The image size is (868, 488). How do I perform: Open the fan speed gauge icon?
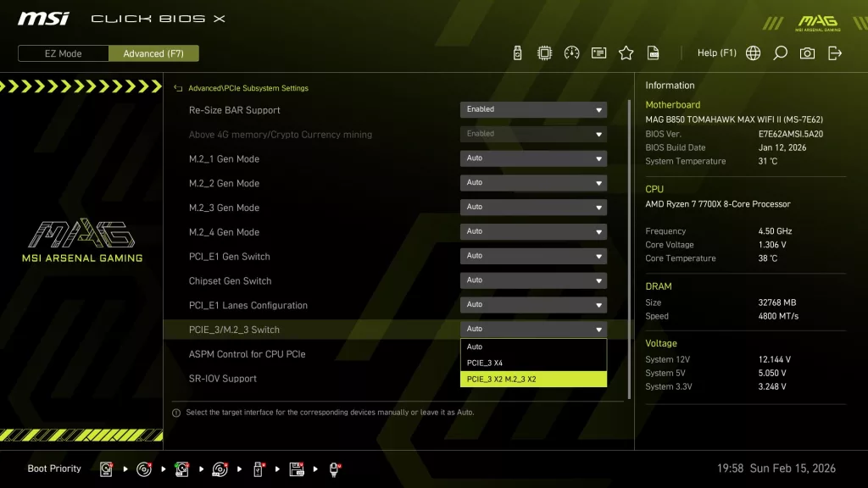pos(571,52)
